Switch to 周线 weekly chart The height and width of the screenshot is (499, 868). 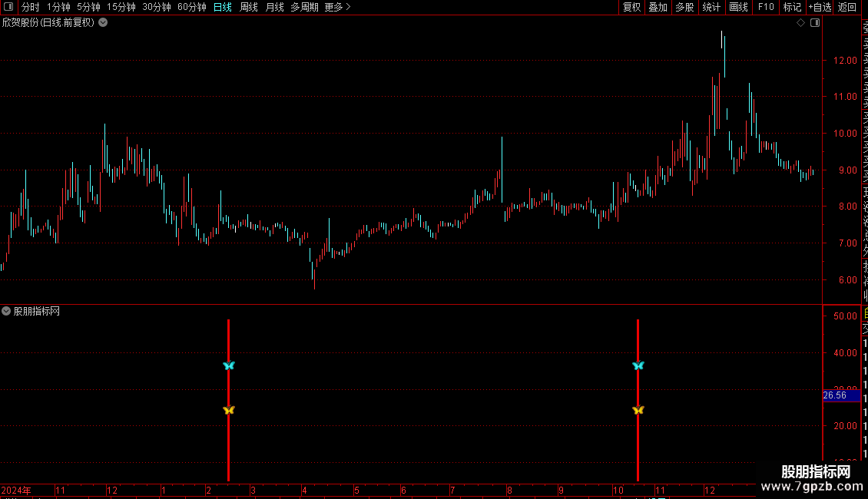[249, 7]
